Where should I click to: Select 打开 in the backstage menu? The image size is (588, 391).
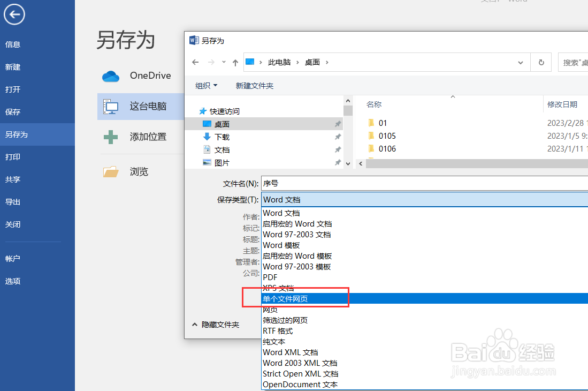[x=13, y=89]
